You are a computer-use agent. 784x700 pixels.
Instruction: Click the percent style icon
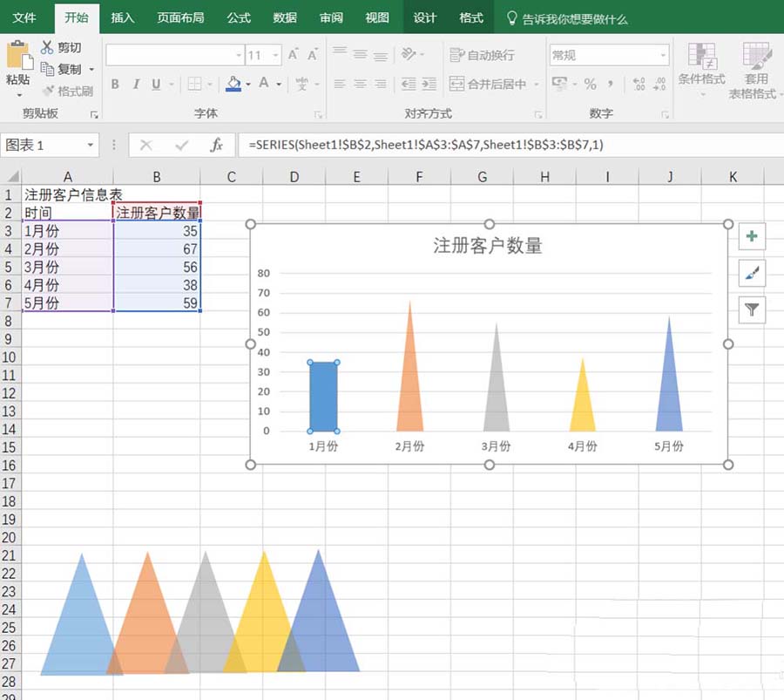[590, 84]
